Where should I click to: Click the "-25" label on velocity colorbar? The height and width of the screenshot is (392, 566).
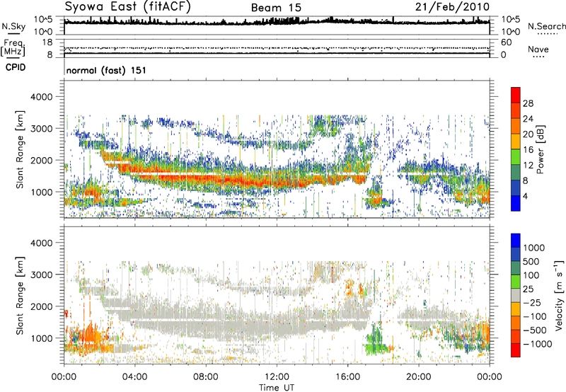coord(532,303)
